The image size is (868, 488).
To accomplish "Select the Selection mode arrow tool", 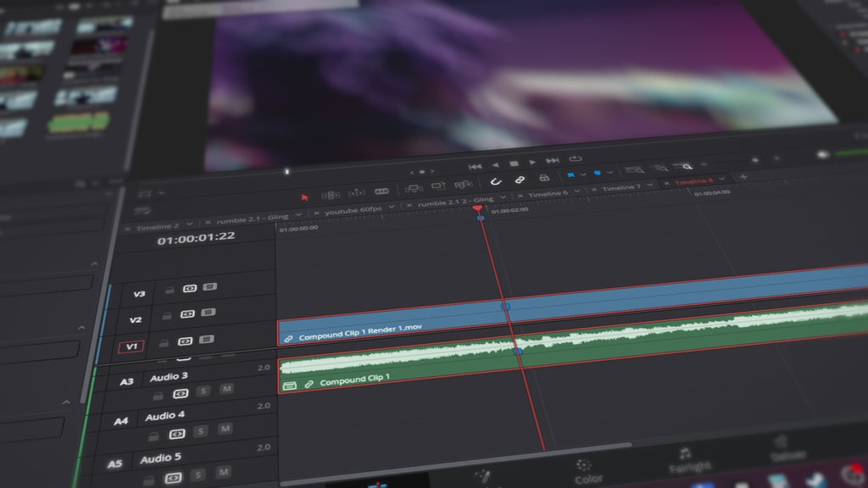I will (306, 195).
